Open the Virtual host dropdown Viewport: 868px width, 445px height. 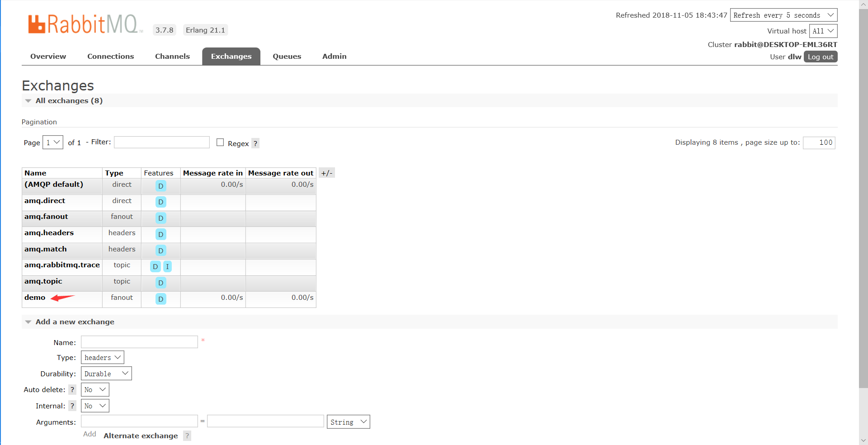pyautogui.click(x=823, y=31)
